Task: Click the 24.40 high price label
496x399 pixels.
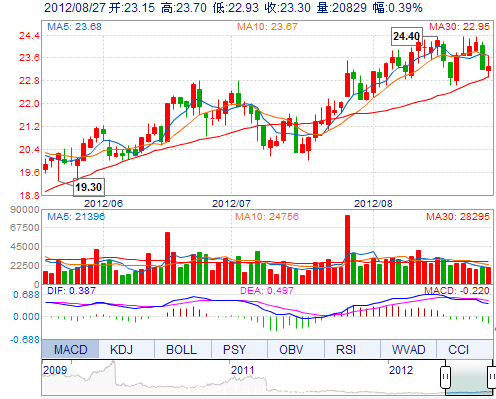Action: 406,36
